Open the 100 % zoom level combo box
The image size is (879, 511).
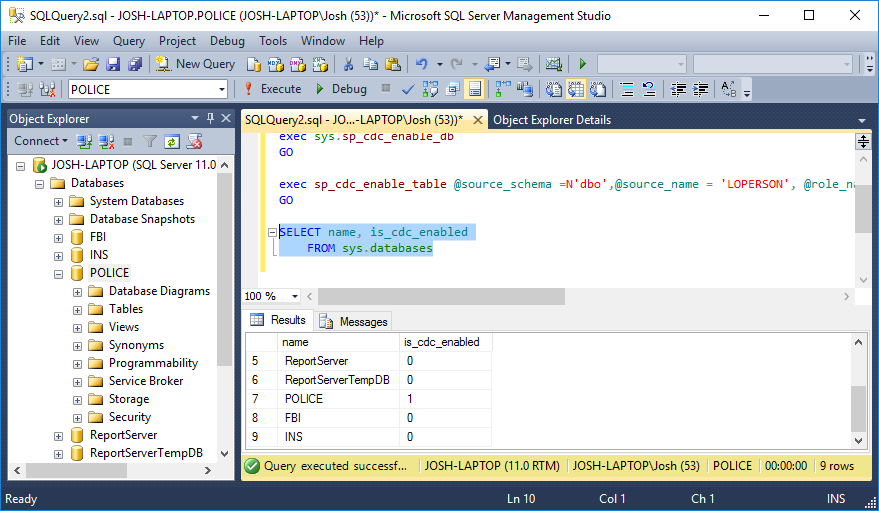pos(294,296)
